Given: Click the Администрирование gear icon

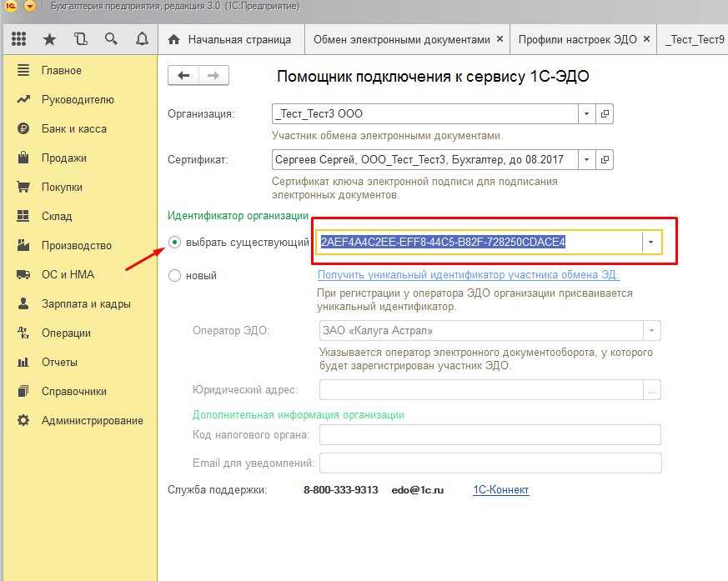Looking at the screenshot, I should pyautogui.click(x=23, y=420).
